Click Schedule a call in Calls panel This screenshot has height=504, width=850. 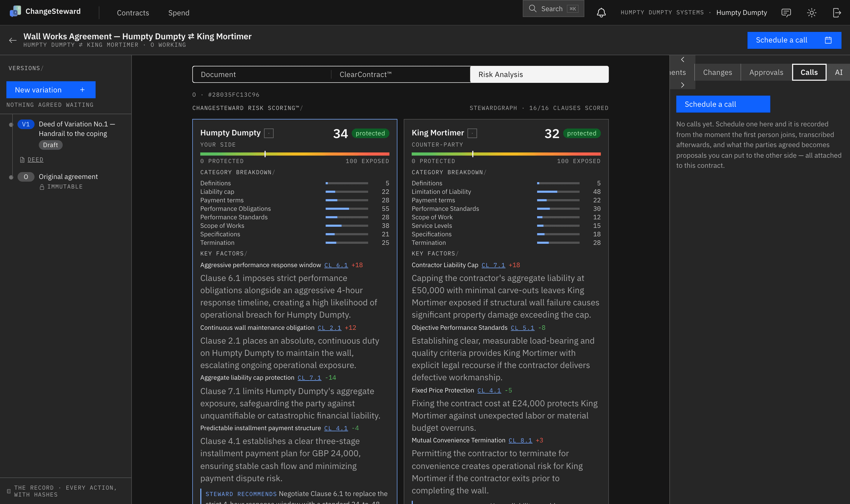tap(723, 104)
